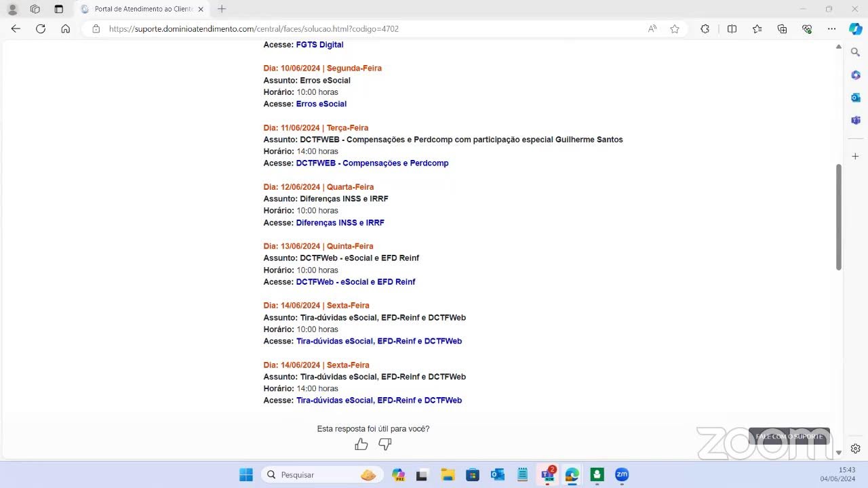Screen dimensions: 868x488
Task: Open Workspaces menu
Action: coord(35,9)
